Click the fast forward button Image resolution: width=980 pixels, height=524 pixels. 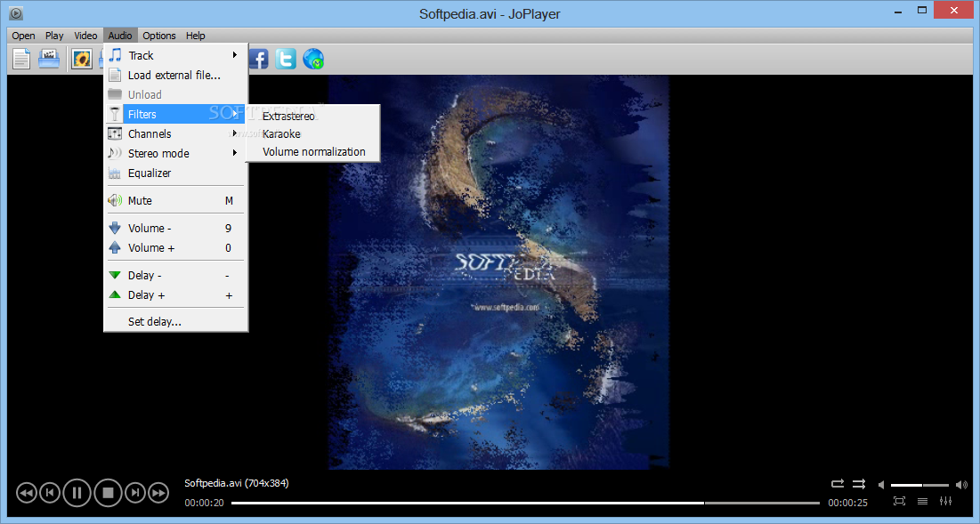click(x=158, y=494)
